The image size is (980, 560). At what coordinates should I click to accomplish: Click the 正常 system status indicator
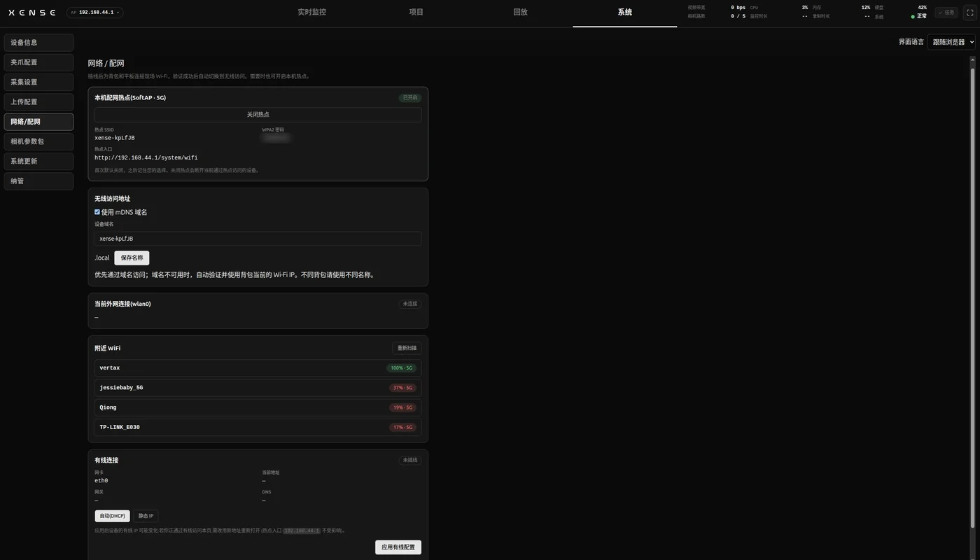point(919,16)
